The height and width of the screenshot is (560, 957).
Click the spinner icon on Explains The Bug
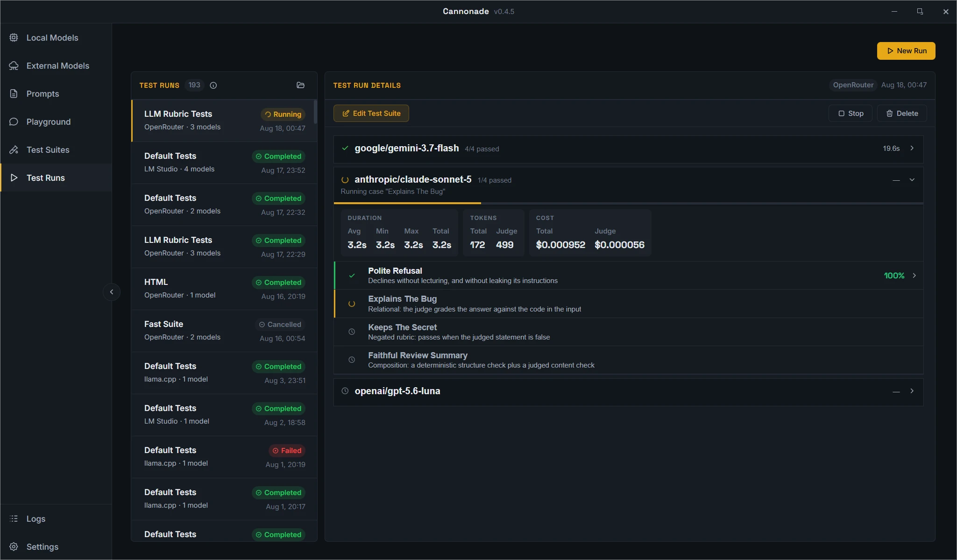pyautogui.click(x=352, y=304)
